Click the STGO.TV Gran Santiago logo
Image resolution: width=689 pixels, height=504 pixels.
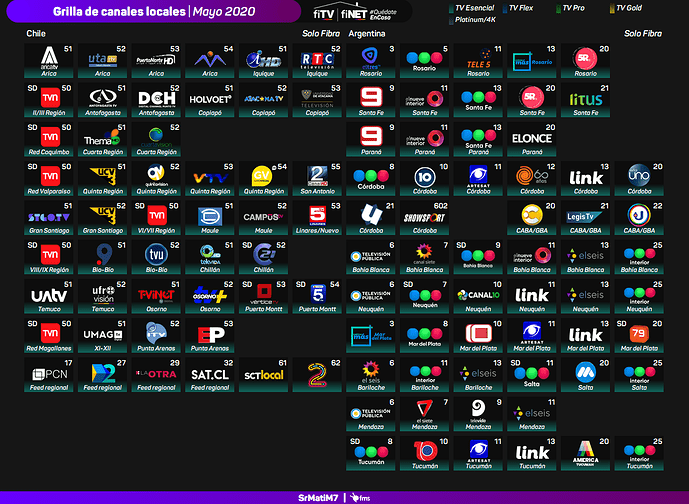tap(49, 217)
